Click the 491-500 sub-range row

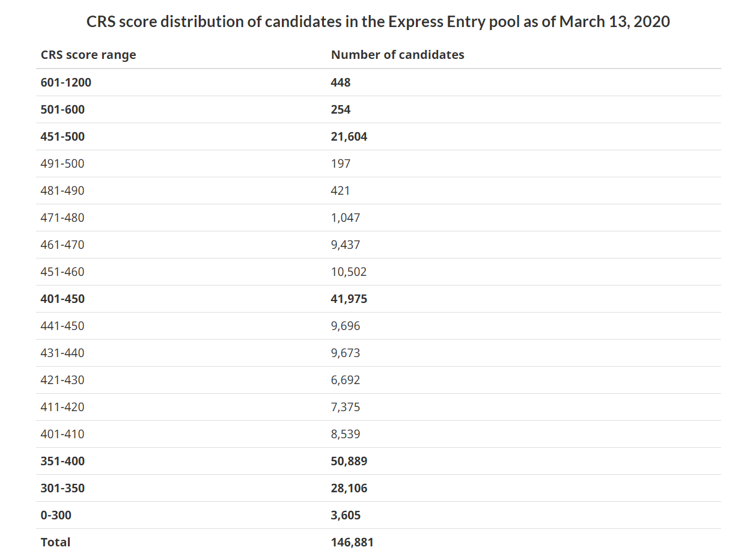pyautogui.click(x=378, y=163)
